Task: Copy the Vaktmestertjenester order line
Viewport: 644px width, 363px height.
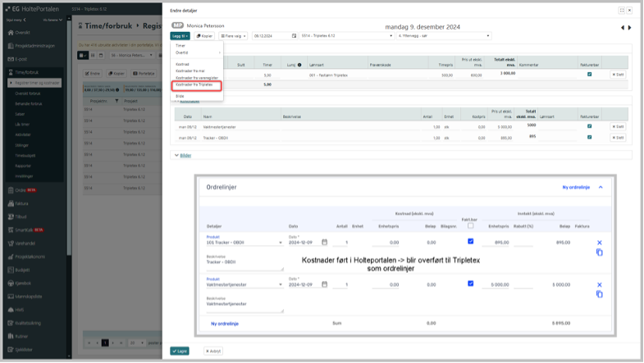Action: [599, 294]
